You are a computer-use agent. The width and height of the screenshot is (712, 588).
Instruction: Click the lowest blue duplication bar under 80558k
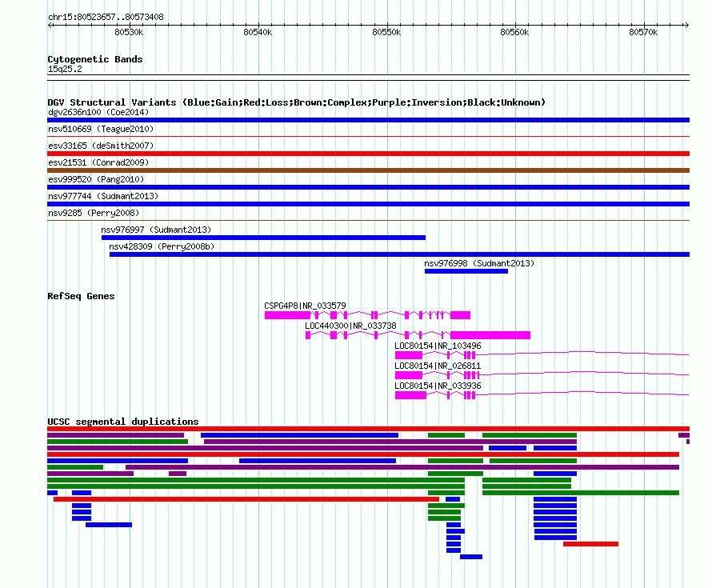point(471,557)
